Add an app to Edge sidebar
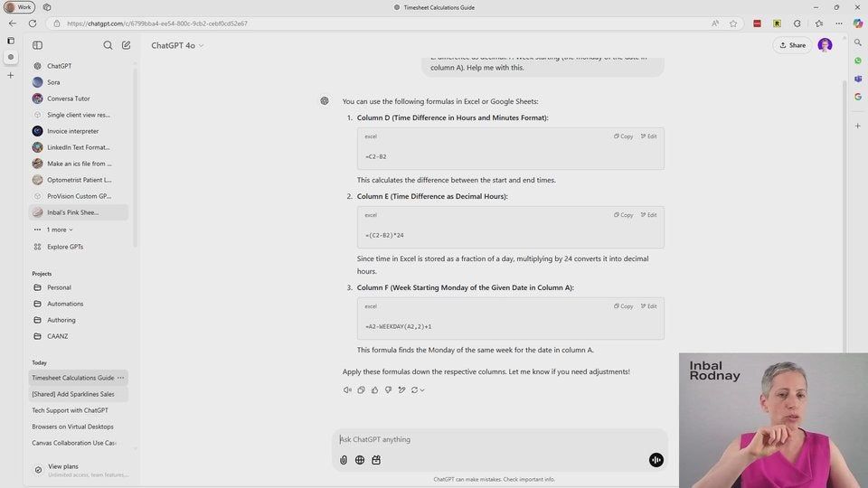 (x=858, y=127)
